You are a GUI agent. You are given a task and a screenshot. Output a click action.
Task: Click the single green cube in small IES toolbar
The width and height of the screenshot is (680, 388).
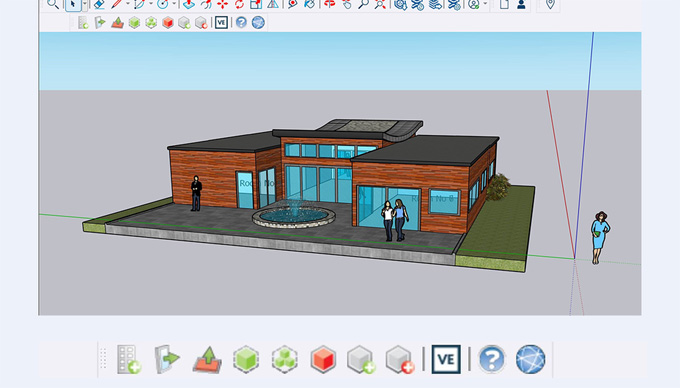pos(134,23)
